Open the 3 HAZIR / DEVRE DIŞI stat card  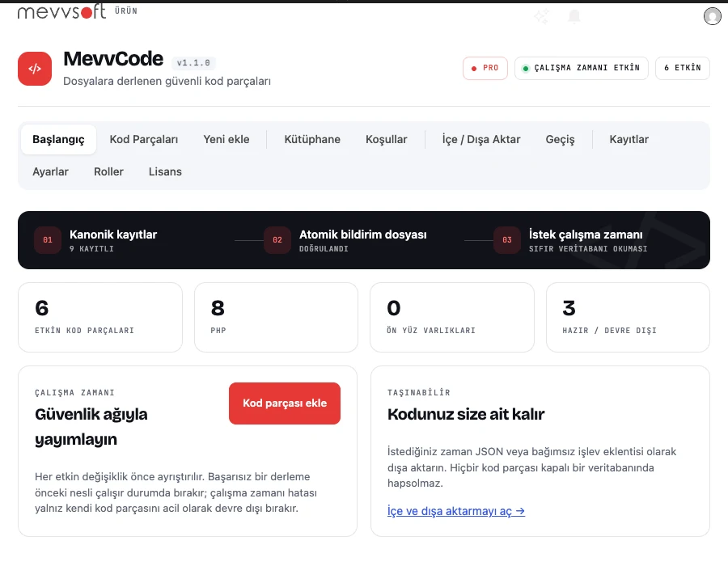(629, 317)
